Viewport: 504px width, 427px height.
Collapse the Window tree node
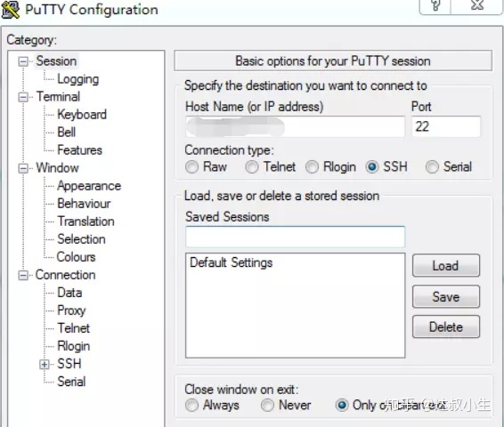pyautogui.click(x=23, y=168)
